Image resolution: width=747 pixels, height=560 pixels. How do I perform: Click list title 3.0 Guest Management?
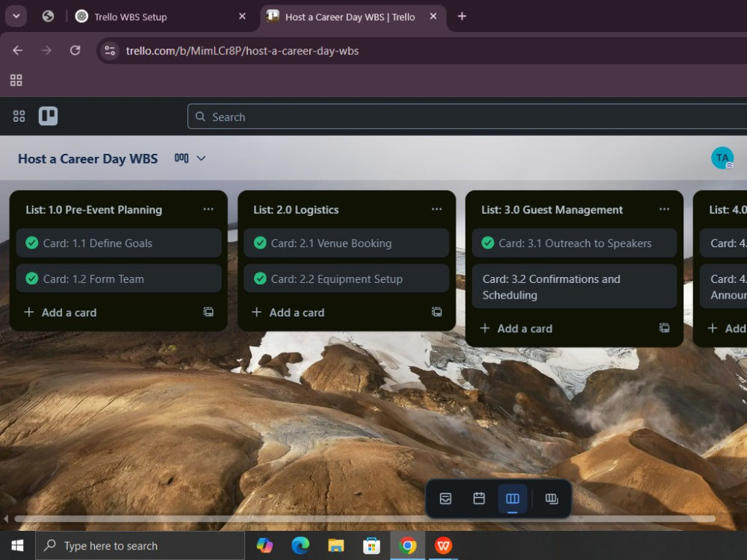click(x=552, y=210)
